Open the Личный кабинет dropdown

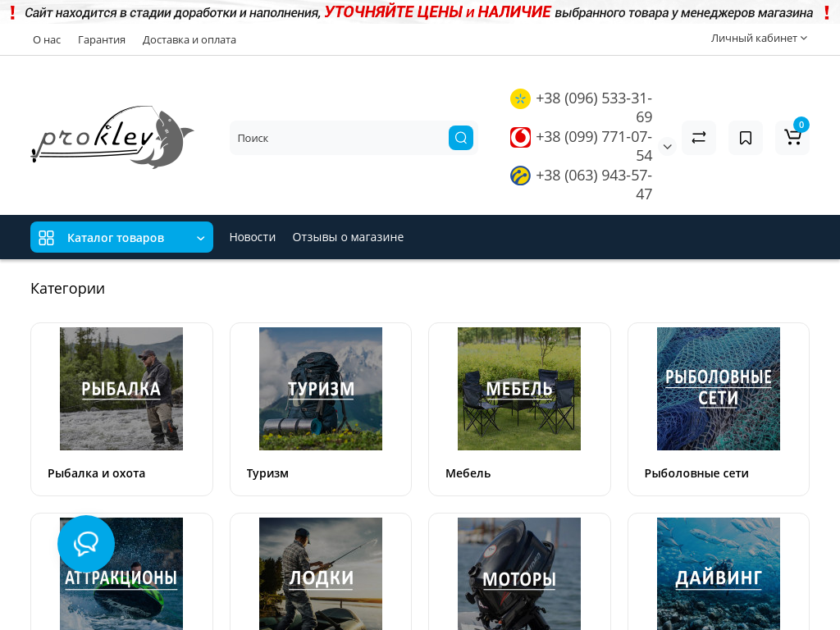point(759,38)
